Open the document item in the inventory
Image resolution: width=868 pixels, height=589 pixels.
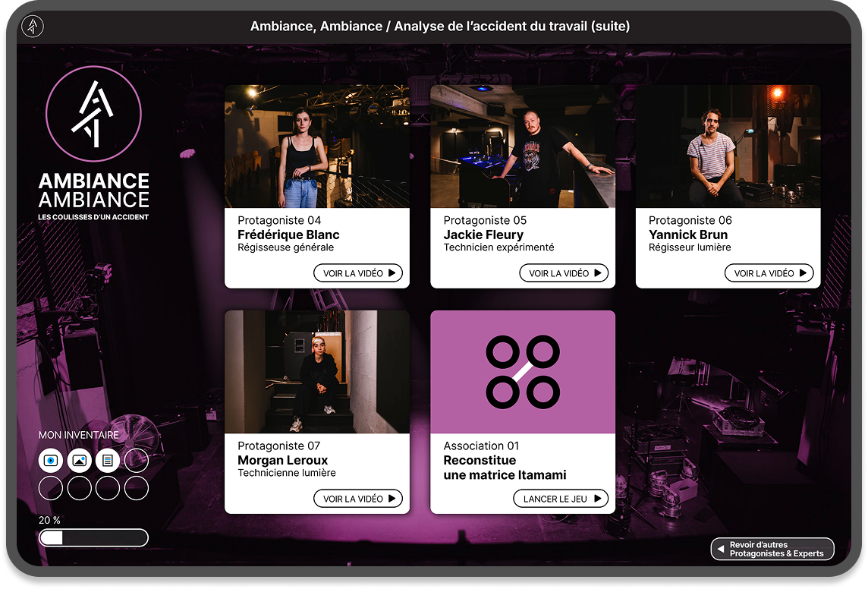(107, 460)
